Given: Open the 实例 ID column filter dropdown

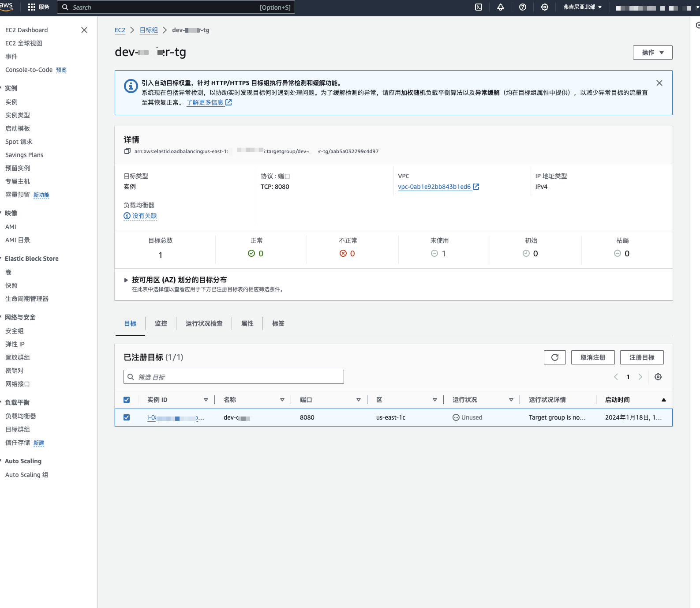Looking at the screenshot, I should click(x=206, y=400).
